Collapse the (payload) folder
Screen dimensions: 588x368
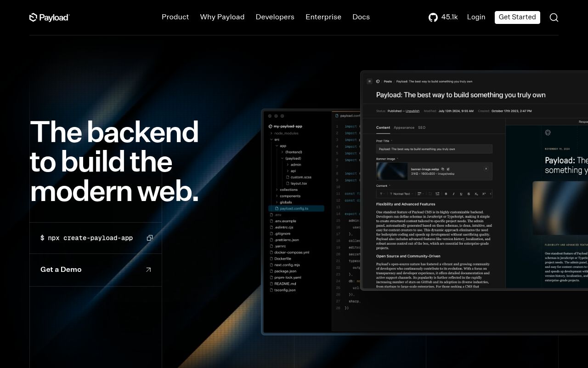point(283,158)
